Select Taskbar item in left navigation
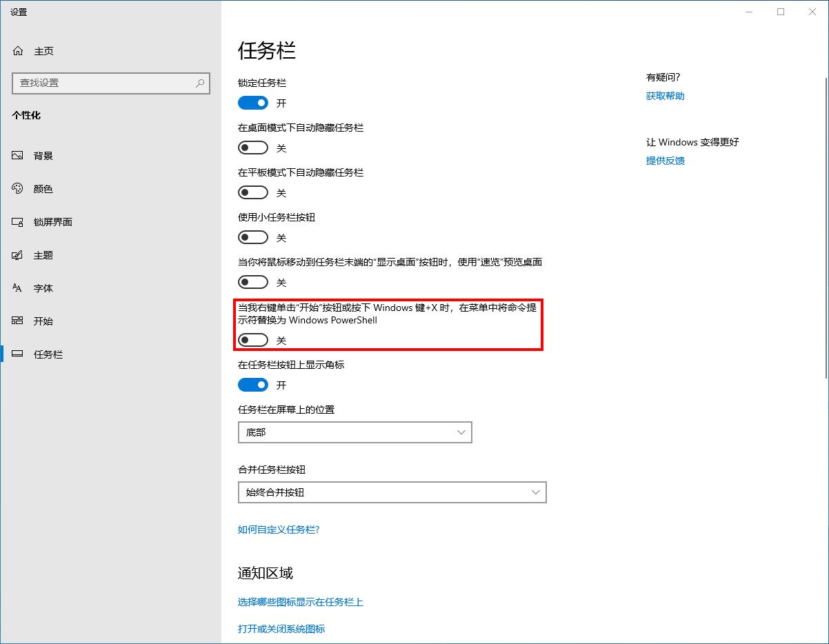The height and width of the screenshot is (644, 829). point(48,354)
